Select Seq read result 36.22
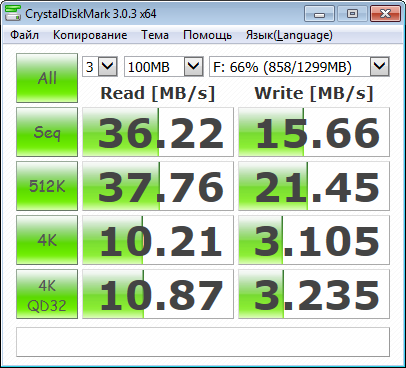The image size is (406, 368). (158, 132)
